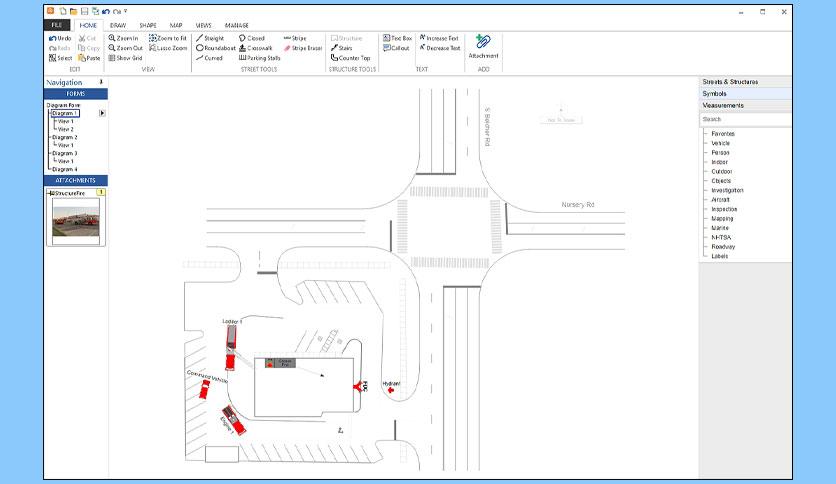Switch to the HOME tab
The width and height of the screenshot is (836, 484).
(88, 25)
